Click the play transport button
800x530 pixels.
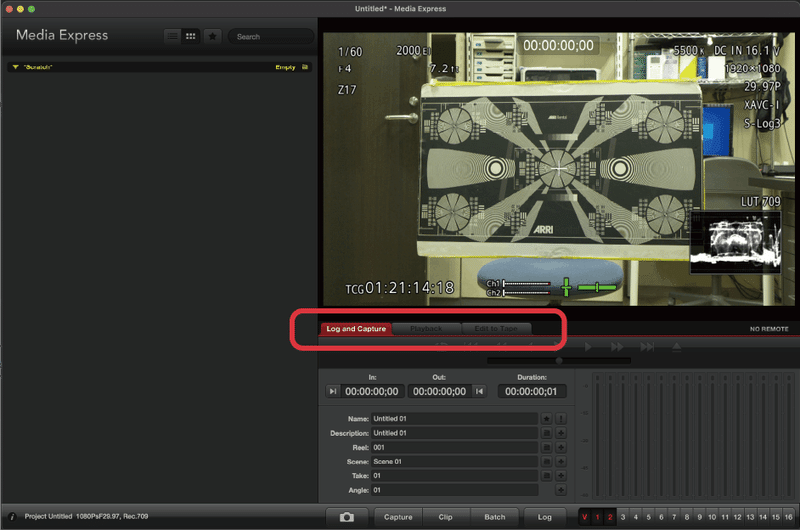tap(588, 347)
